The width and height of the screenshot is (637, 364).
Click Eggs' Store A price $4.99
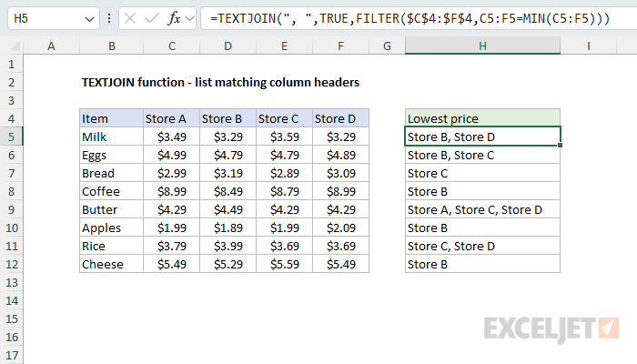[x=171, y=156]
